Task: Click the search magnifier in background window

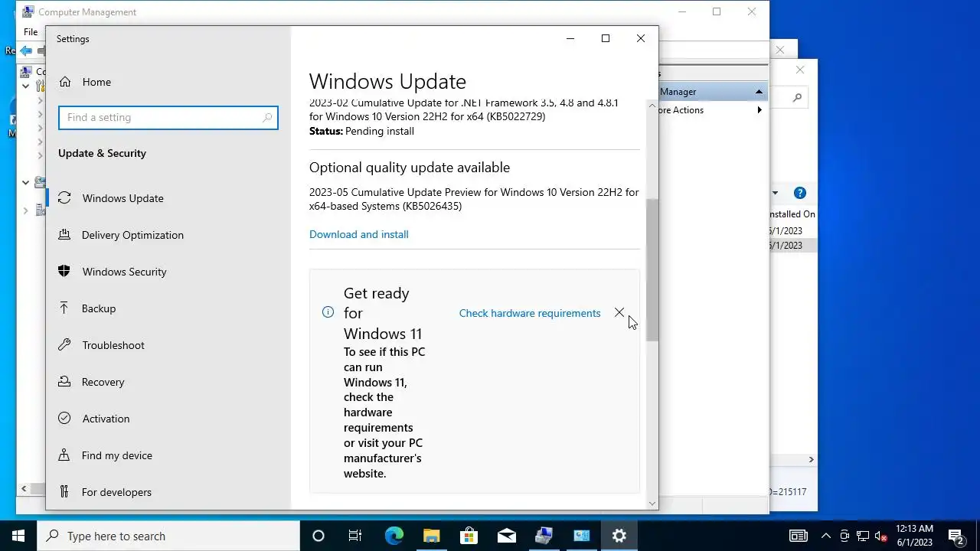Action: (797, 97)
